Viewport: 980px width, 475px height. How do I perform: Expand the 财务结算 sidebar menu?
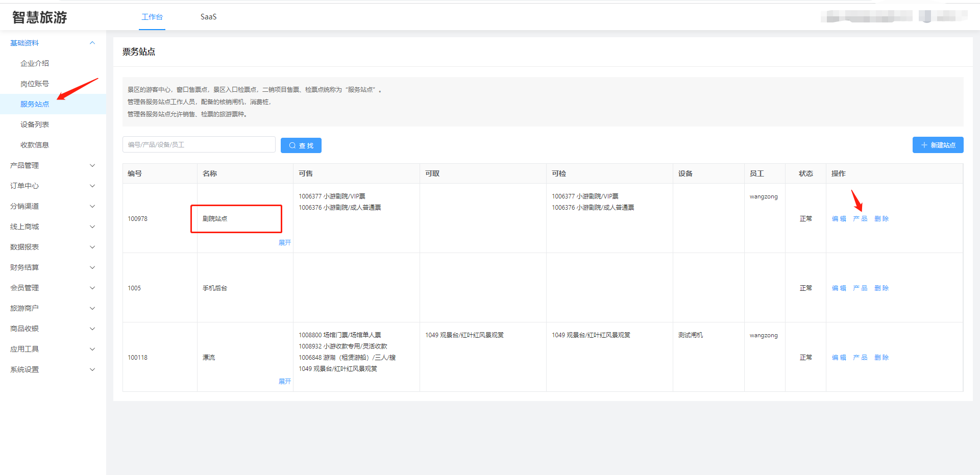point(53,267)
